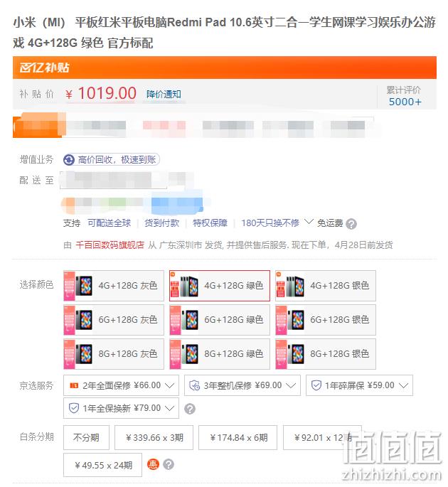Click the 5000+ 累计评价 review count
This screenshot has width=448, height=487.
[405, 102]
